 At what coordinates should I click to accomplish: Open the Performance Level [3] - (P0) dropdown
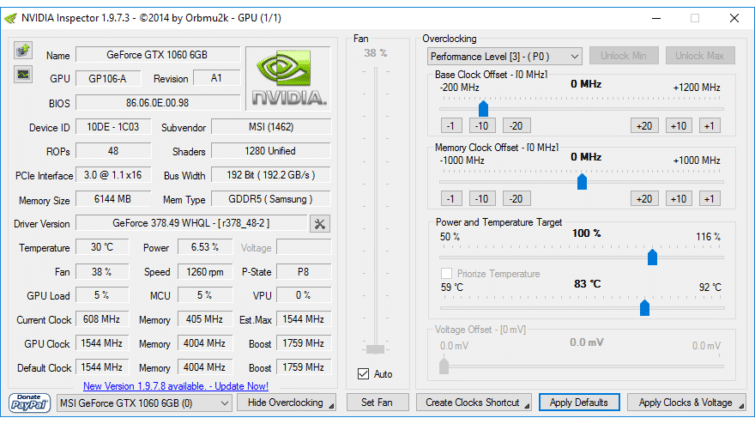(x=504, y=56)
